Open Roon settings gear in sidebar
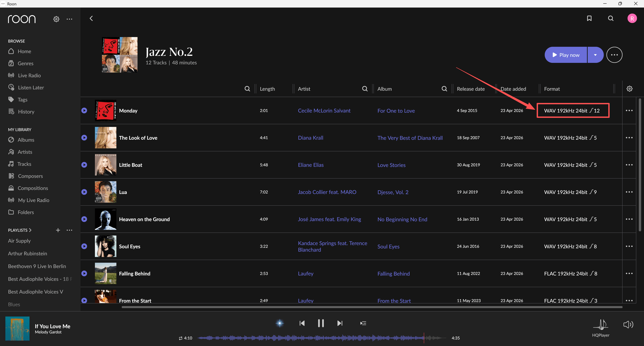 pos(56,19)
